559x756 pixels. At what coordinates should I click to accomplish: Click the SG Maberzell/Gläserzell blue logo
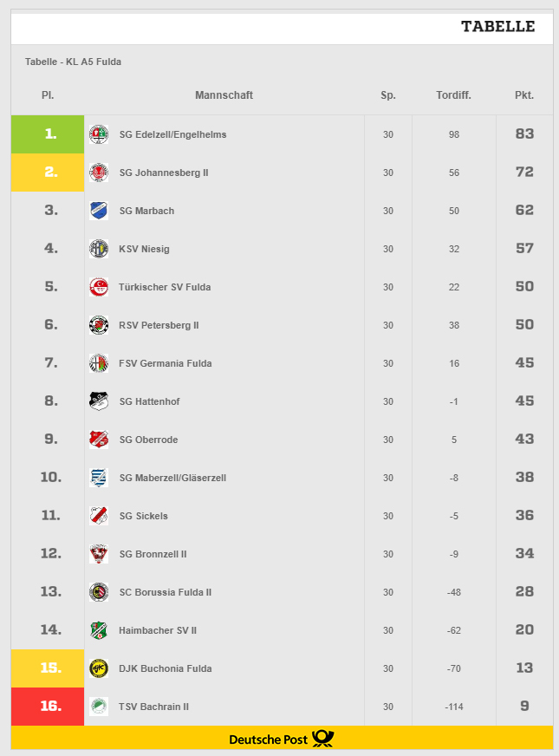[x=99, y=478]
